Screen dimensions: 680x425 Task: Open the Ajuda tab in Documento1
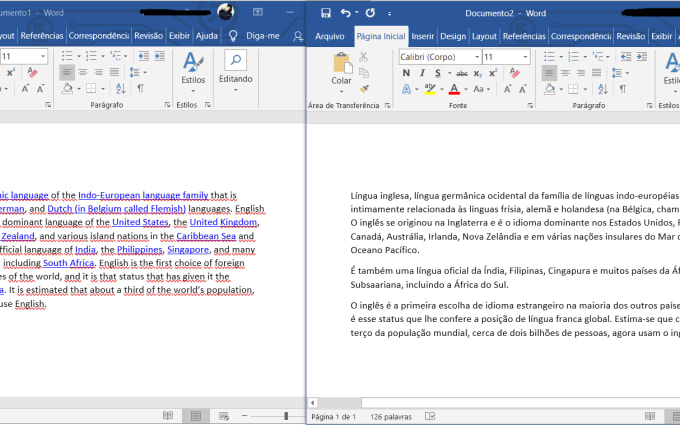[206, 36]
